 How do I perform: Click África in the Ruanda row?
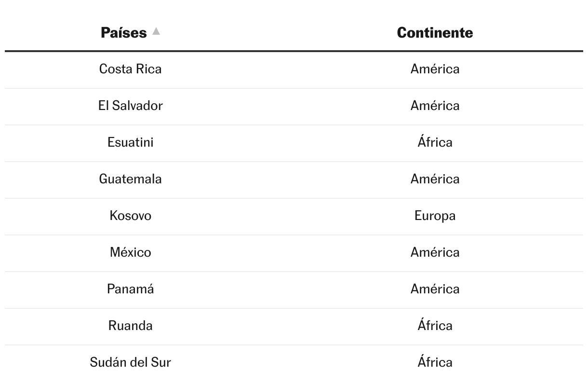point(435,326)
